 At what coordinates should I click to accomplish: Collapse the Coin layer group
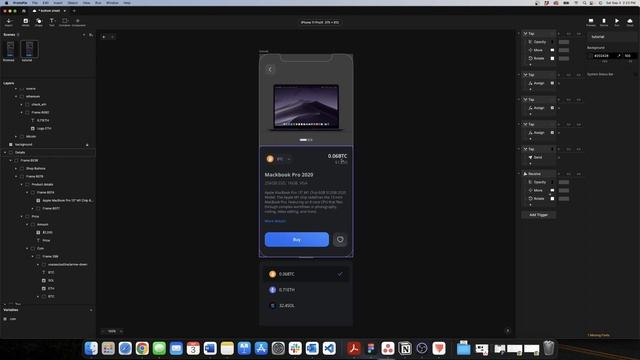pyautogui.click(x=27, y=248)
